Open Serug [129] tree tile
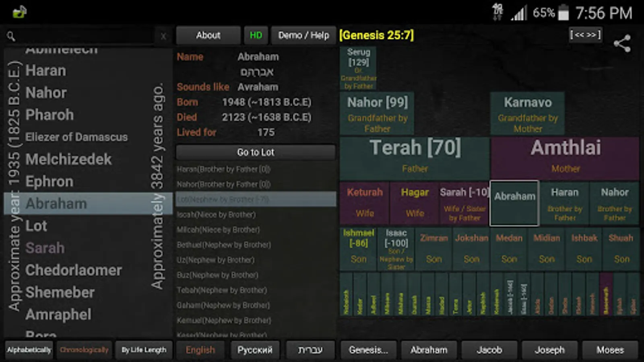The width and height of the screenshot is (644, 362). pyautogui.click(x=358, y=68)
